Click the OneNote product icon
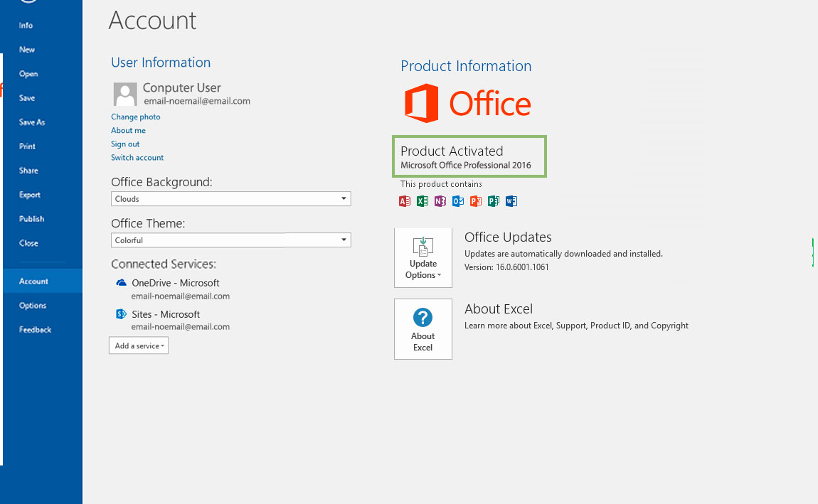818x504 pixels. (440, 201)
